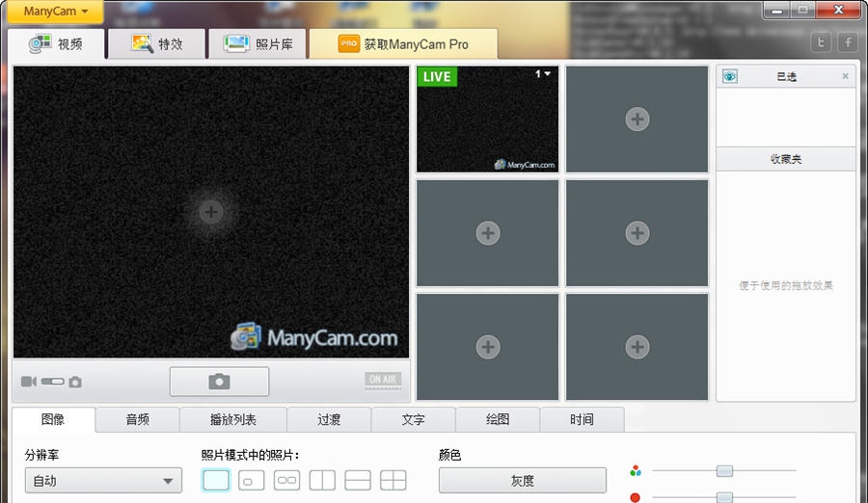Click the Twitter share icon
Image resolution: width=868 pixels, height=503 pixels.
[821, 42]
